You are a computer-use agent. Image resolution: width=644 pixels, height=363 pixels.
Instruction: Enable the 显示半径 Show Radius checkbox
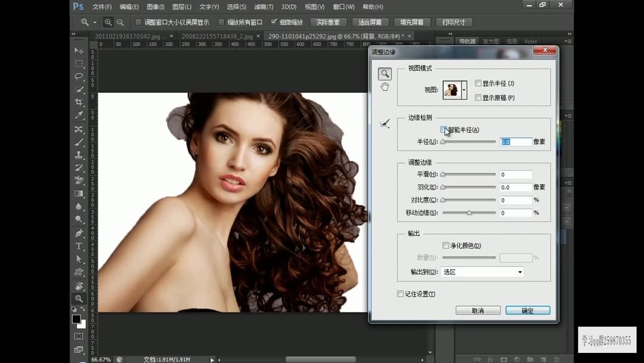click(x=478, y=83)
